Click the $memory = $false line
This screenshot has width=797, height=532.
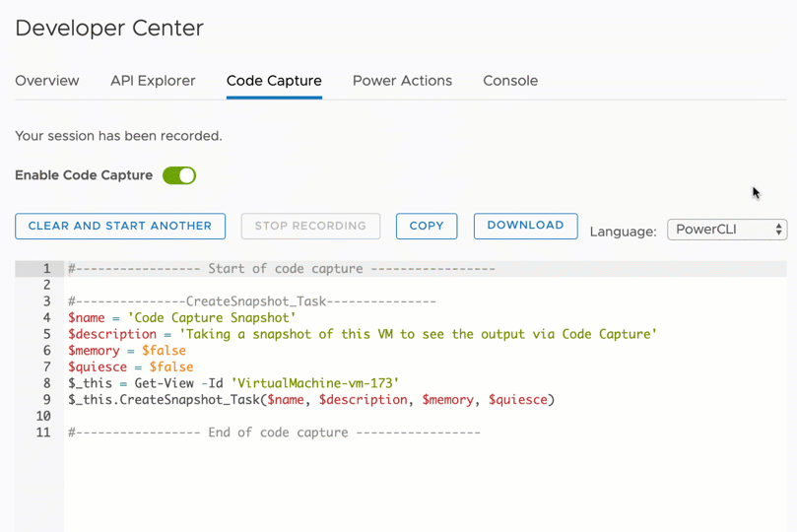[127, 351]
